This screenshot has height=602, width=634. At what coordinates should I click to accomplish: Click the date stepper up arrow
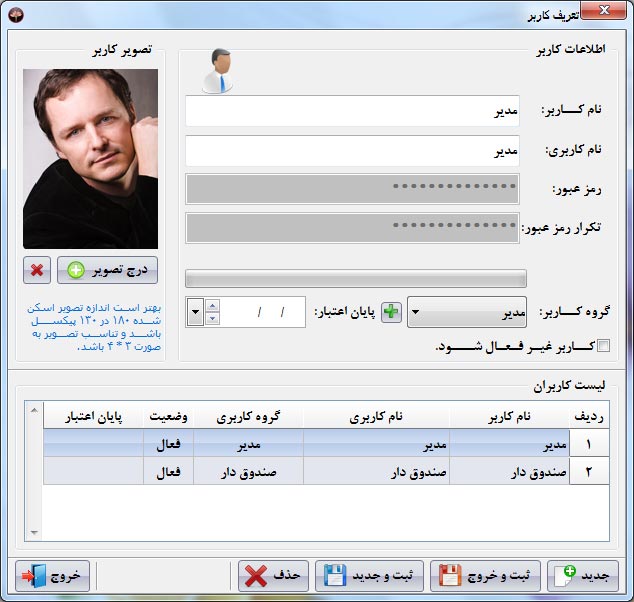(x=213, y=305)
